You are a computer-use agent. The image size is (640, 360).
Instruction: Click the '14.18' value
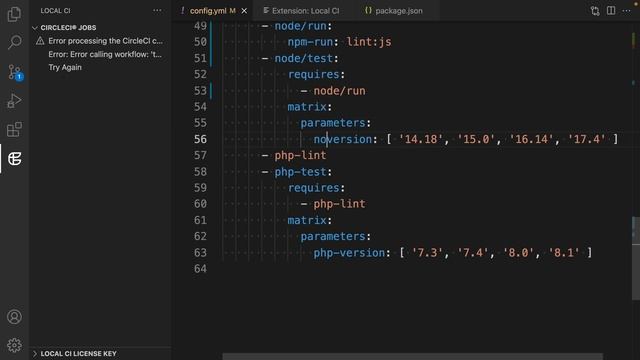click(420, 139)
